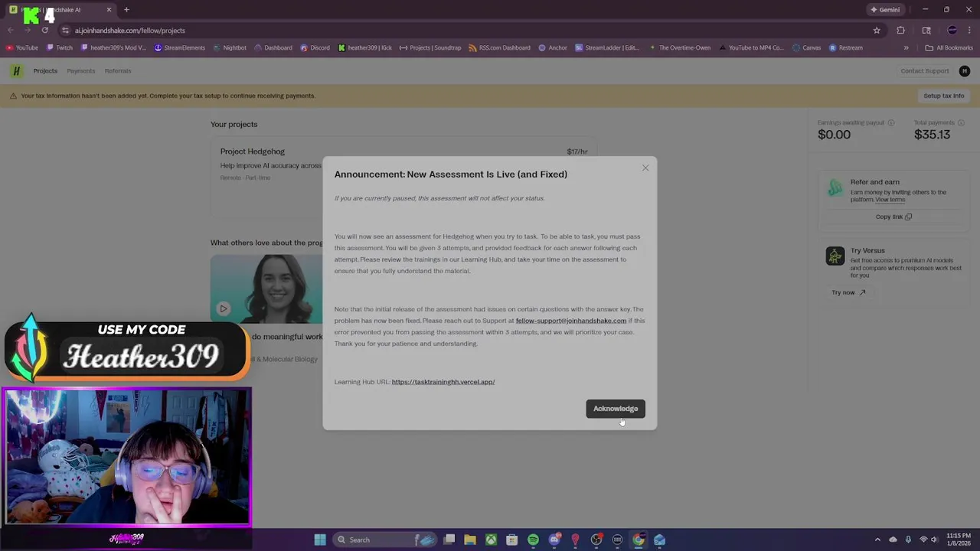Viewport: 980px width, 551px height.
Task: Open the All Bookmarks folder
Action: (x=949, y=47)
